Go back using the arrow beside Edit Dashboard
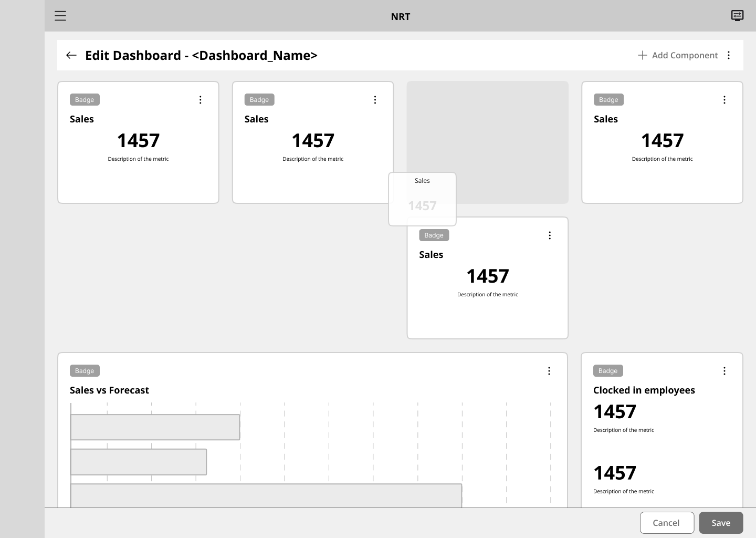The image size is (756, 538). click(71, 55)
